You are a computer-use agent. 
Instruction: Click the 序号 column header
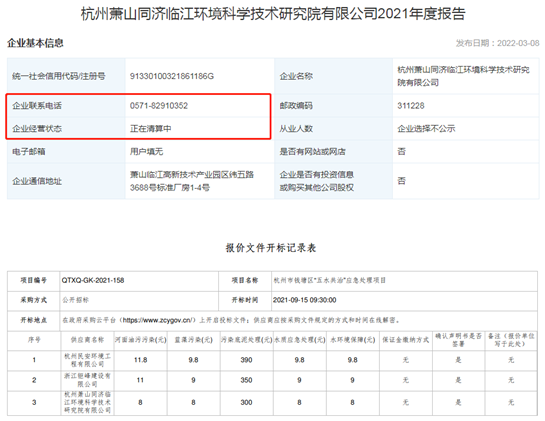pyautogui.click(x=34, y=340)
